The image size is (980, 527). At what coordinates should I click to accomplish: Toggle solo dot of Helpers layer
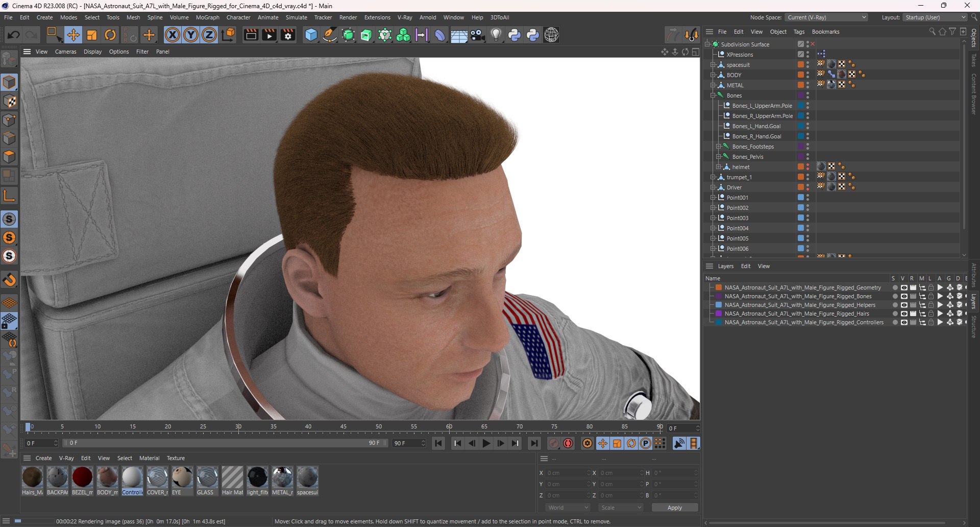(895, 305)
